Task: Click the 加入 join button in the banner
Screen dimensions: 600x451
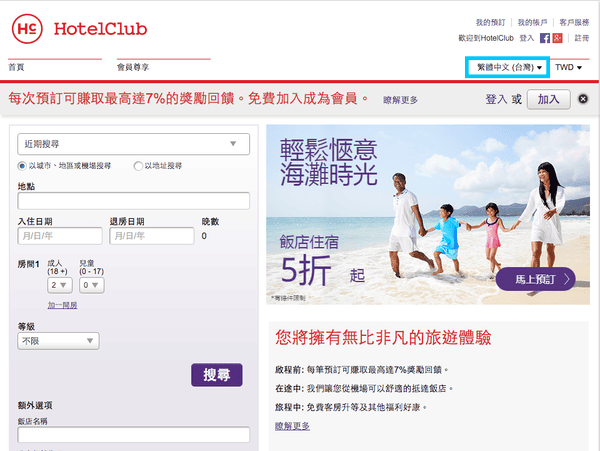Action: click(x=549, y=99)
